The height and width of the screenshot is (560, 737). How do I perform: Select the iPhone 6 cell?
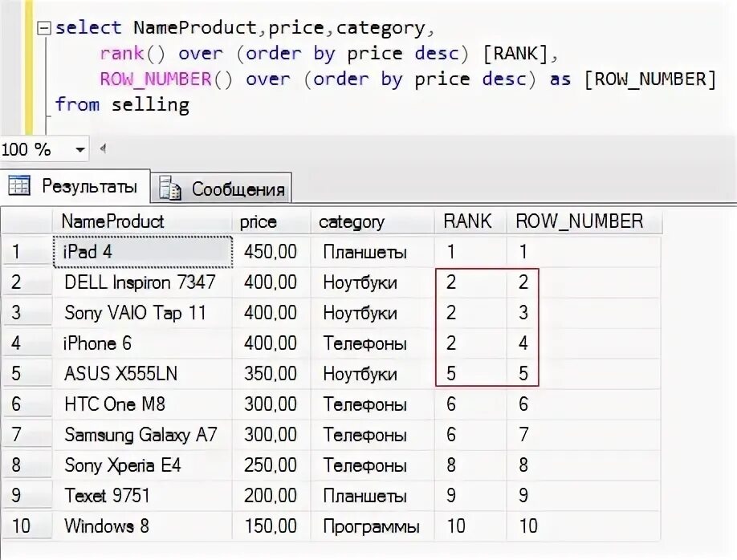tap(142, 343)
